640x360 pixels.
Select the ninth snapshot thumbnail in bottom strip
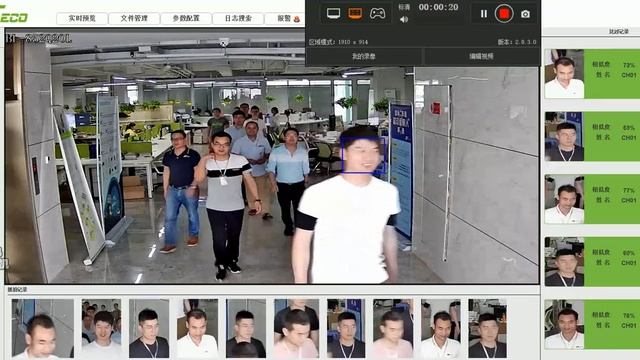(440, 329)
